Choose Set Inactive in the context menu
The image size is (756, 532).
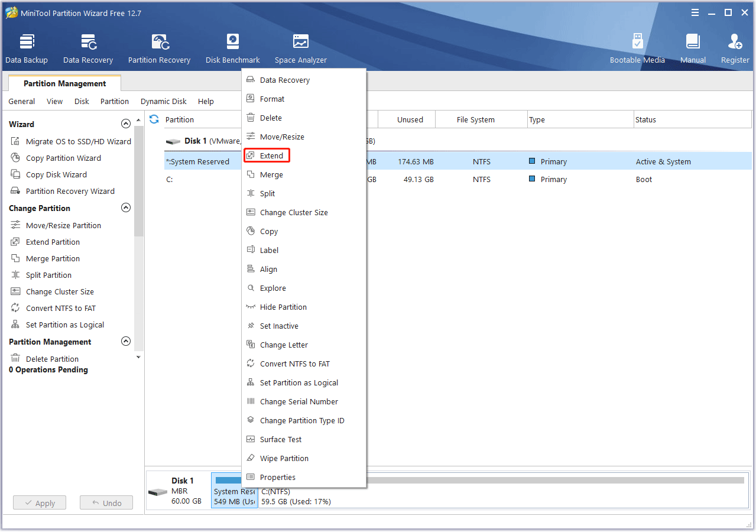pyautogui.click(x=304, y=326)
